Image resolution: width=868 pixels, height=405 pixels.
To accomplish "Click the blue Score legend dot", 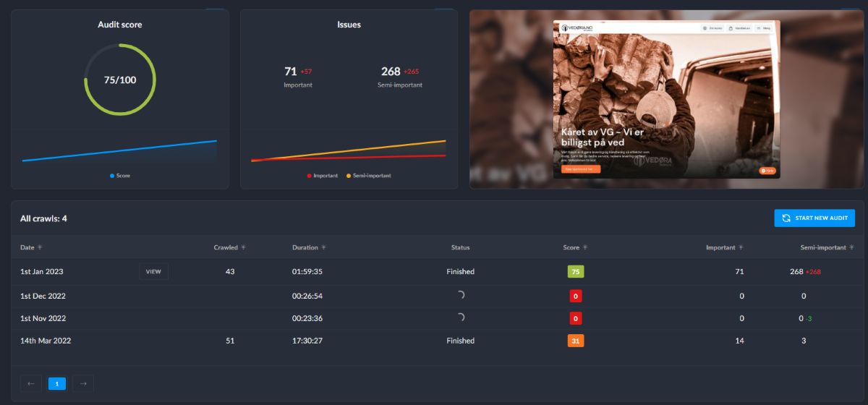I will coord(112,176).
